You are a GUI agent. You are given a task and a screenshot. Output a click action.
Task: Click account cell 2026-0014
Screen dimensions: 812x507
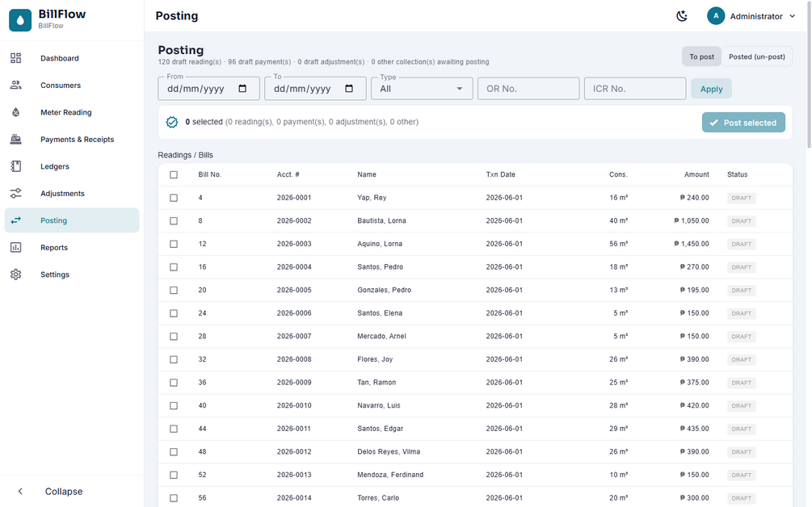tap(294, 498)
